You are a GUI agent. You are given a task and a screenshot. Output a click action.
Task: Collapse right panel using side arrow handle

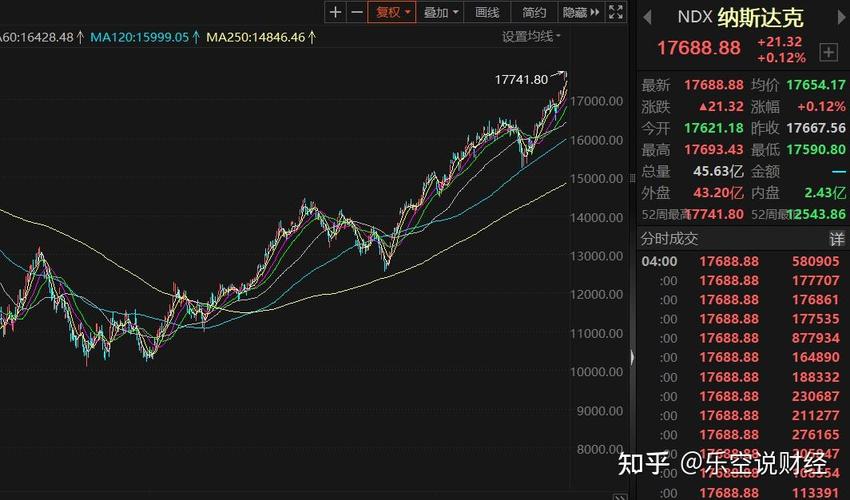[x=631, y=357]
